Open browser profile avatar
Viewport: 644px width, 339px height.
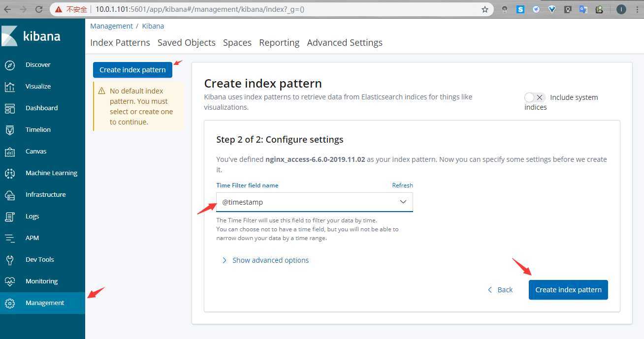[x=621, y=9]
